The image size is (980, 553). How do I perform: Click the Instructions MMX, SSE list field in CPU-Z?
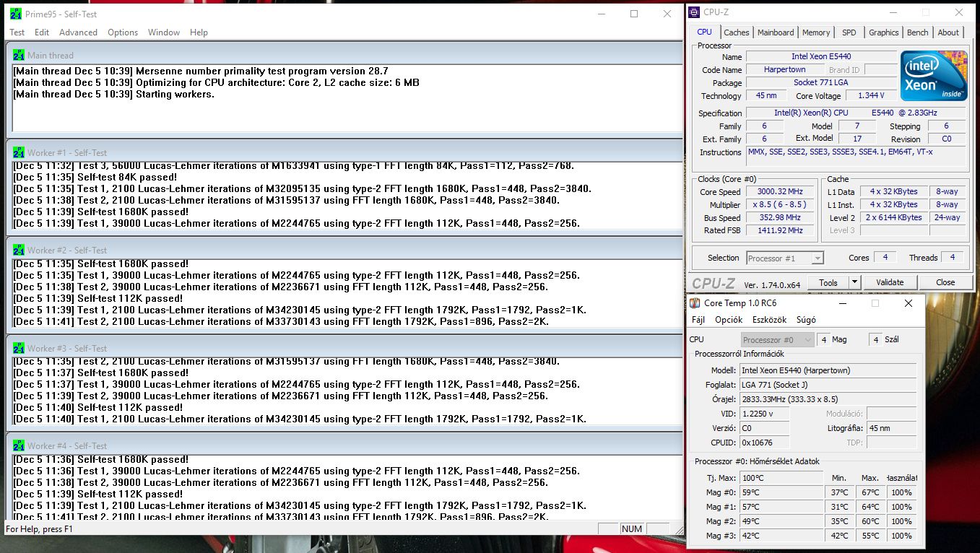(855, 155)
